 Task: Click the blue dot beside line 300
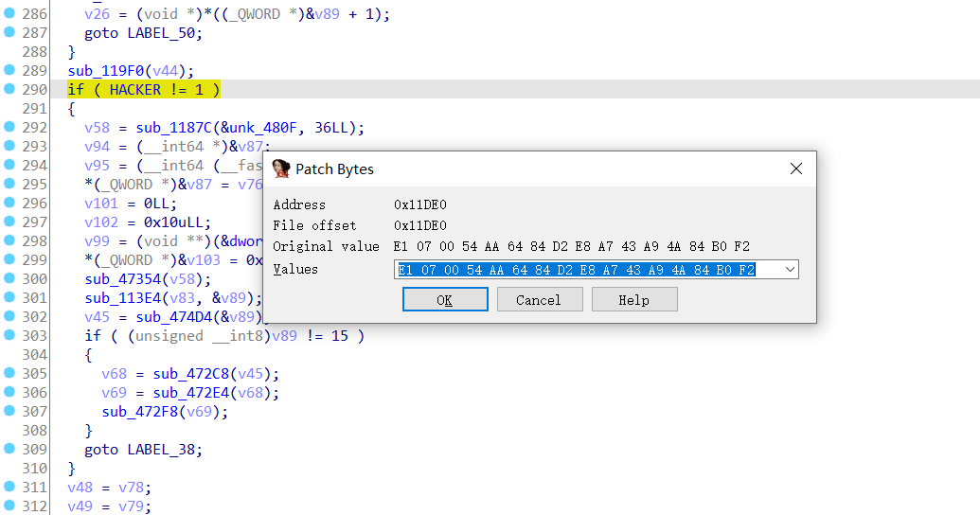(x=9, y=278)
